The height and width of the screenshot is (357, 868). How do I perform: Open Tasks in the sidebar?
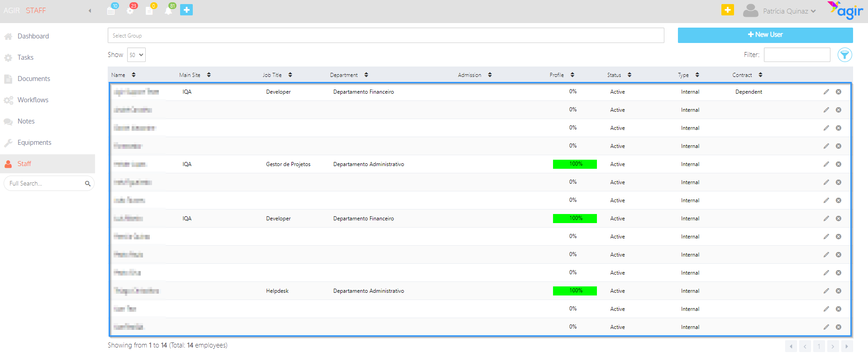[x=48, y=57]
